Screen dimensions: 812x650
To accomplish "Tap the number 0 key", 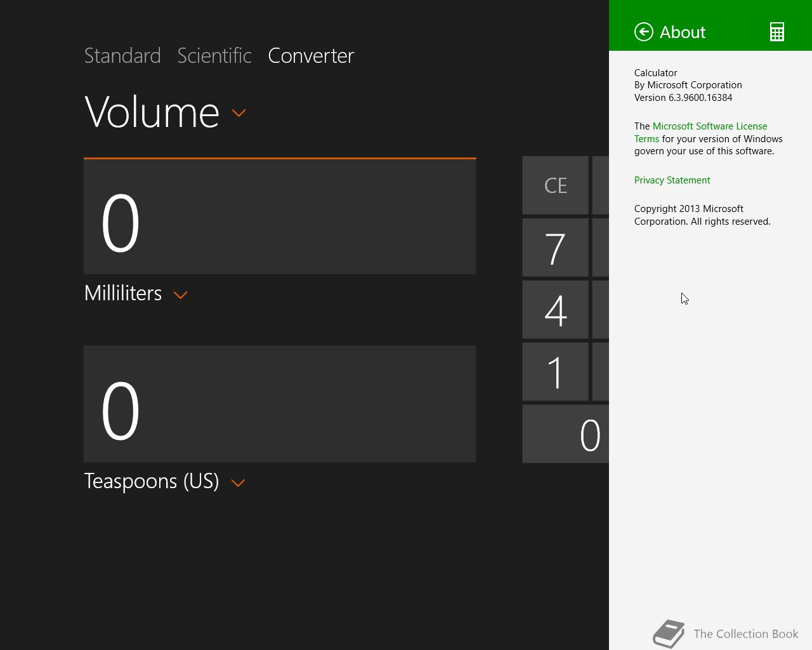I will [x=566, y=434].
